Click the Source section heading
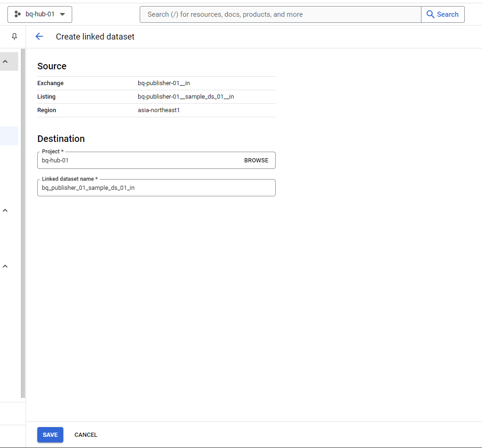The image size is (482, 448). coord(52,66)
